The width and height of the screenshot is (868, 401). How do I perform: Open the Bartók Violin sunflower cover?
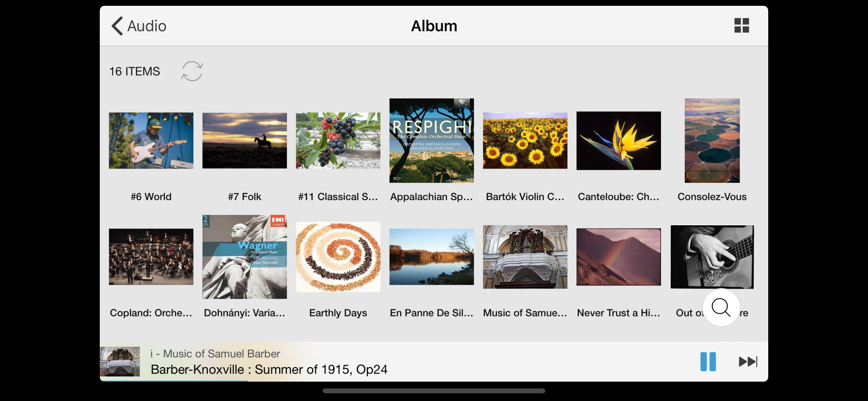tap(525, 140)
